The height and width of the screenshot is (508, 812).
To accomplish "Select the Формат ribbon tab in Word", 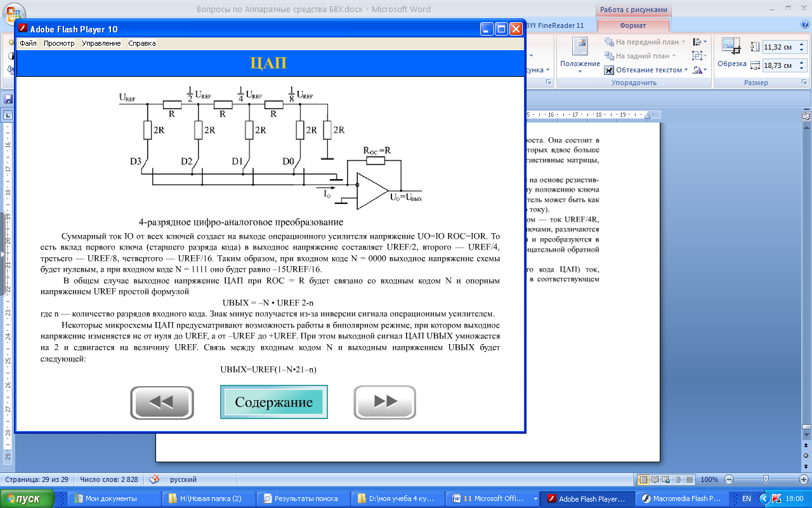I will tap(633, 25).
